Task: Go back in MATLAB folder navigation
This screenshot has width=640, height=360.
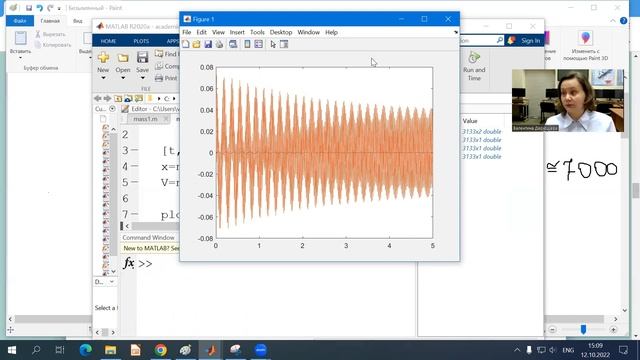Action: pos(98,98)
